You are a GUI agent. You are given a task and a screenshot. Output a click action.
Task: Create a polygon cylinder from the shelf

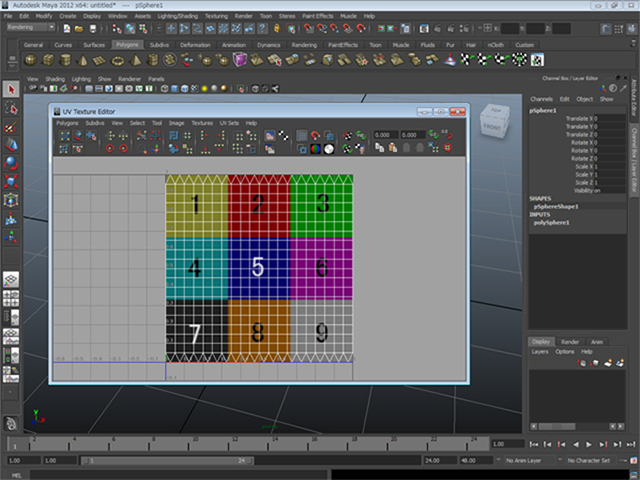point(65,60)
